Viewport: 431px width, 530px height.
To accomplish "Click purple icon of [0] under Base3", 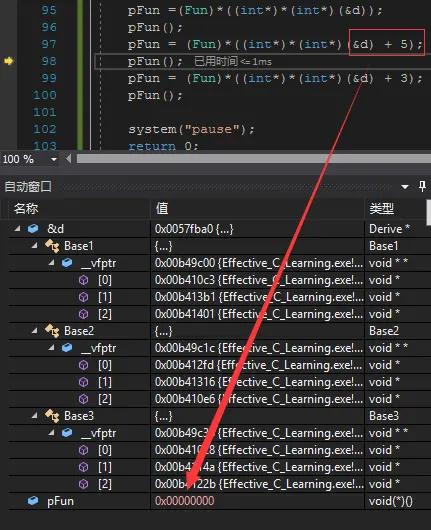I will tap(83, 450).
